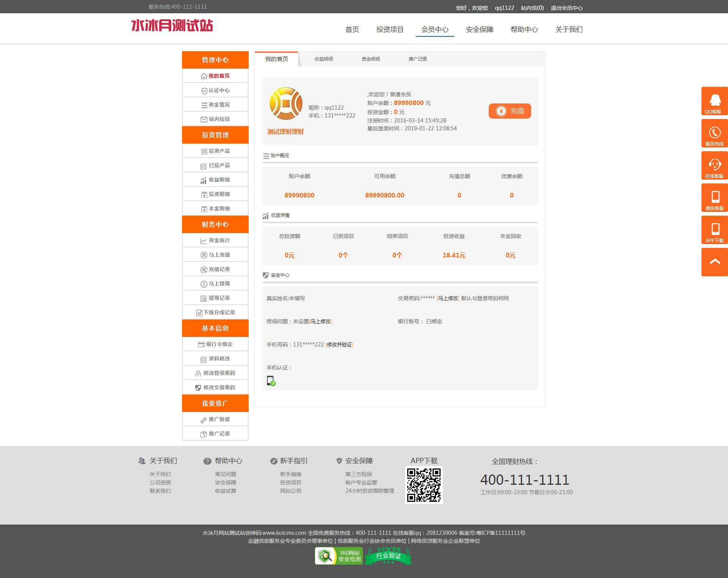Click envelope icon beside 站内短信
Image resolution: width=728 pixels, height=578 pixels.
[204, 119]
